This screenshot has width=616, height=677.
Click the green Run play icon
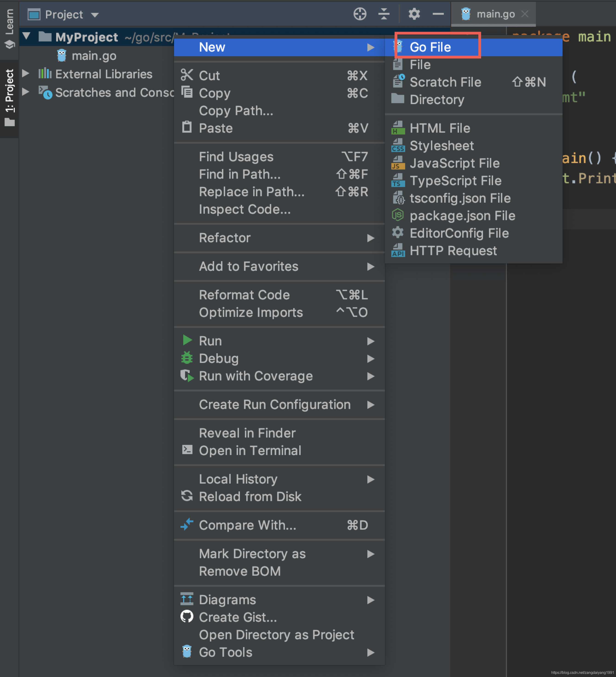pos(187,341)
